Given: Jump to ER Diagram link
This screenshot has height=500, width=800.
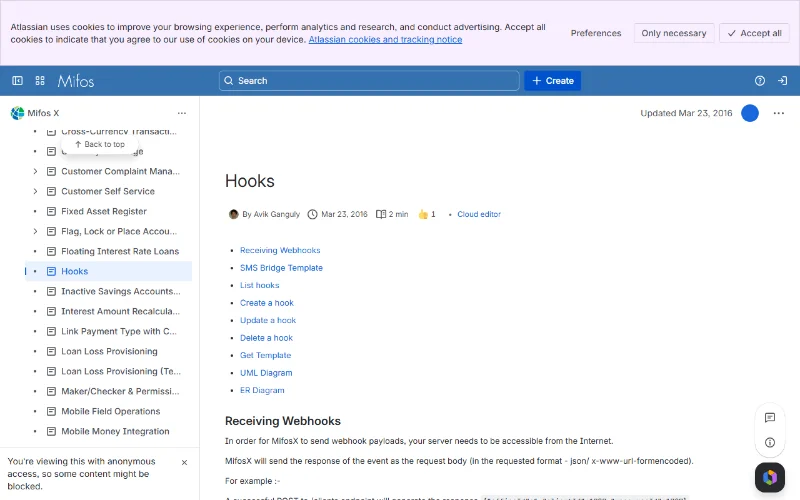Looking at the screenshot, I should pos(262,390).
